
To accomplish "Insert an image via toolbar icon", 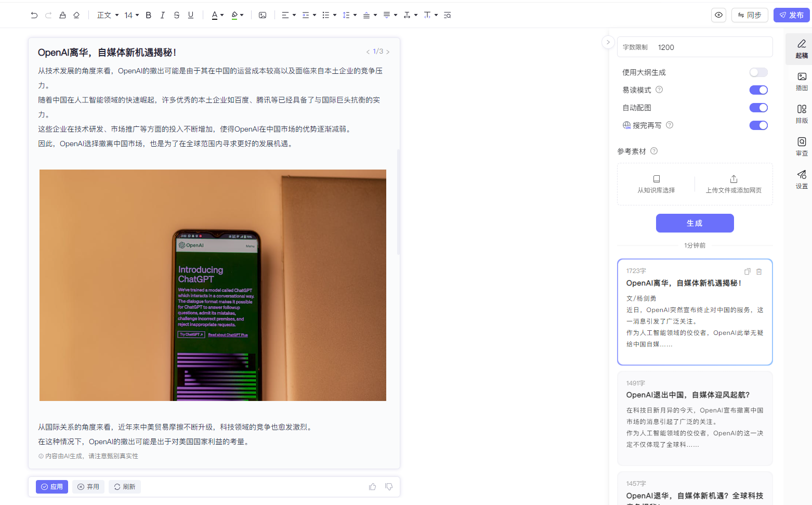I will pos(263,15).
